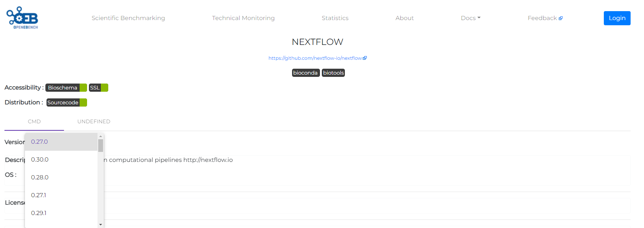The height and width of the screenshot is (228, 644).
Task: Click the biotools badge
Action: (333, 73)
